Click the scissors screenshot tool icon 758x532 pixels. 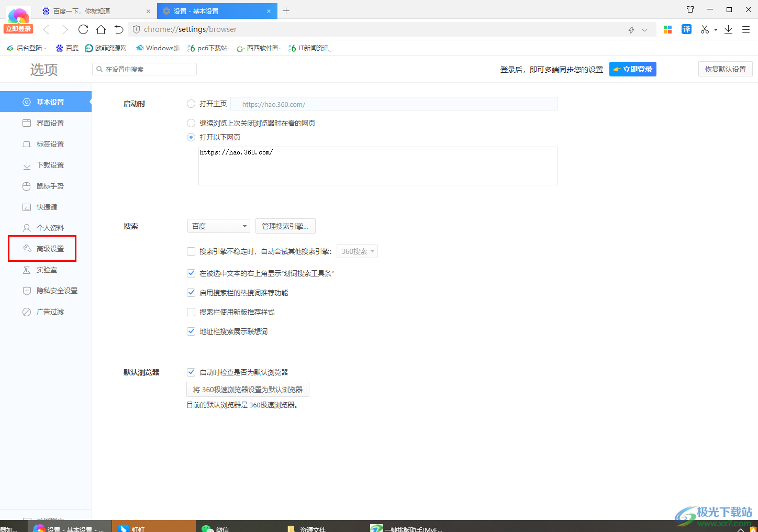[705, 29]
